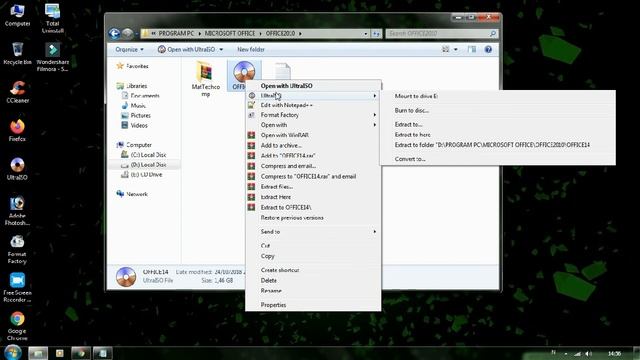The width and height of the screenshot is (640, 360).
Task: Select the MatTechcomp folder icon
Action: point(205,79)
